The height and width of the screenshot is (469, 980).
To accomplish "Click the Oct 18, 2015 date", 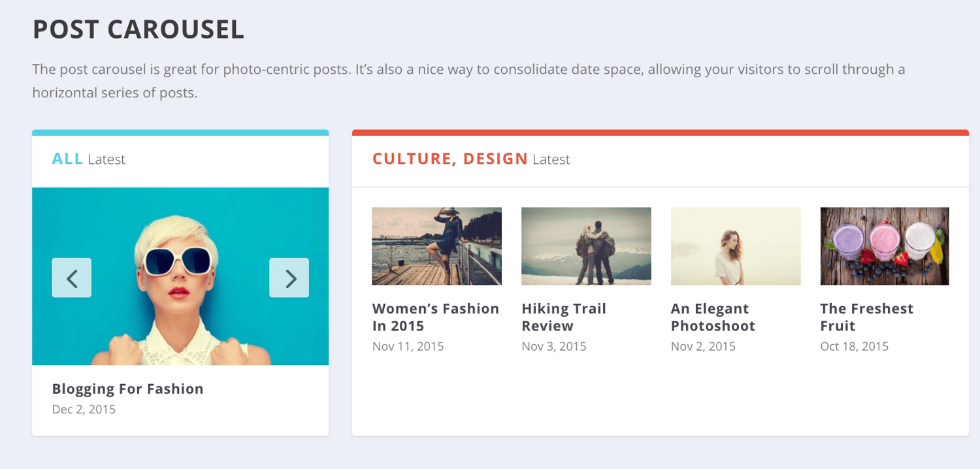I will click(854, 346).
